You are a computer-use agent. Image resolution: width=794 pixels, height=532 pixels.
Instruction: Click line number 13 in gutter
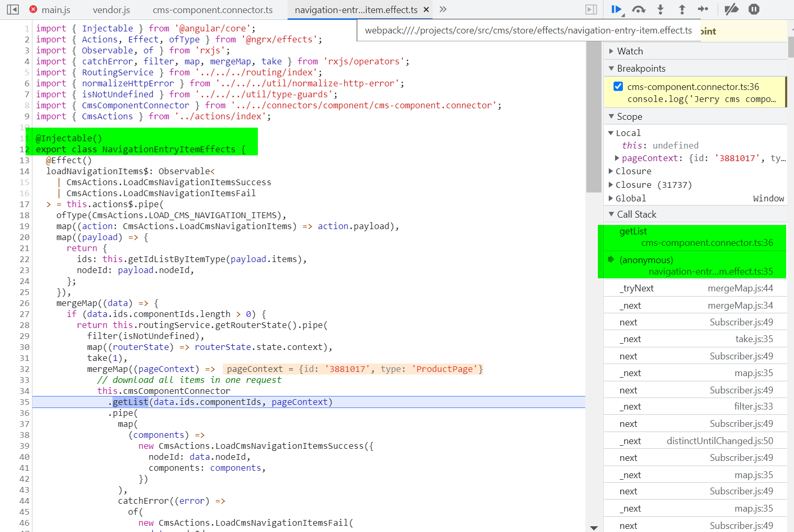[25, 160]
